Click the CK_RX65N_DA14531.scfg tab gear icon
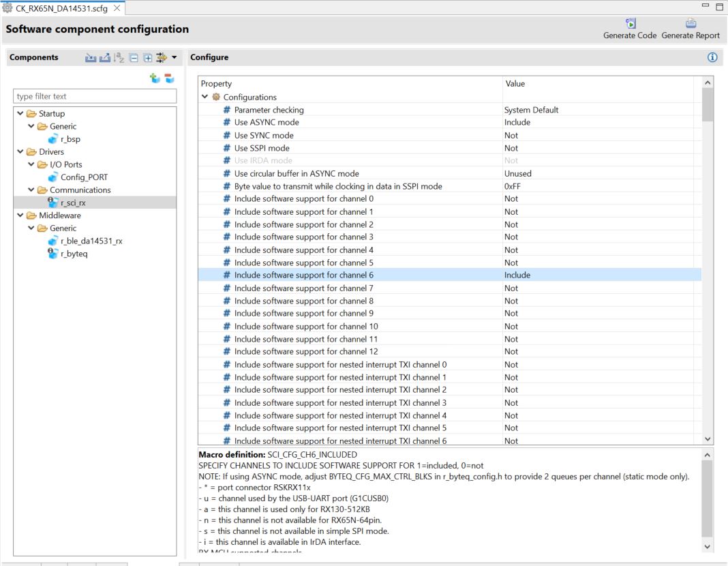The image size is (728, 566). (x=7, y=8)
